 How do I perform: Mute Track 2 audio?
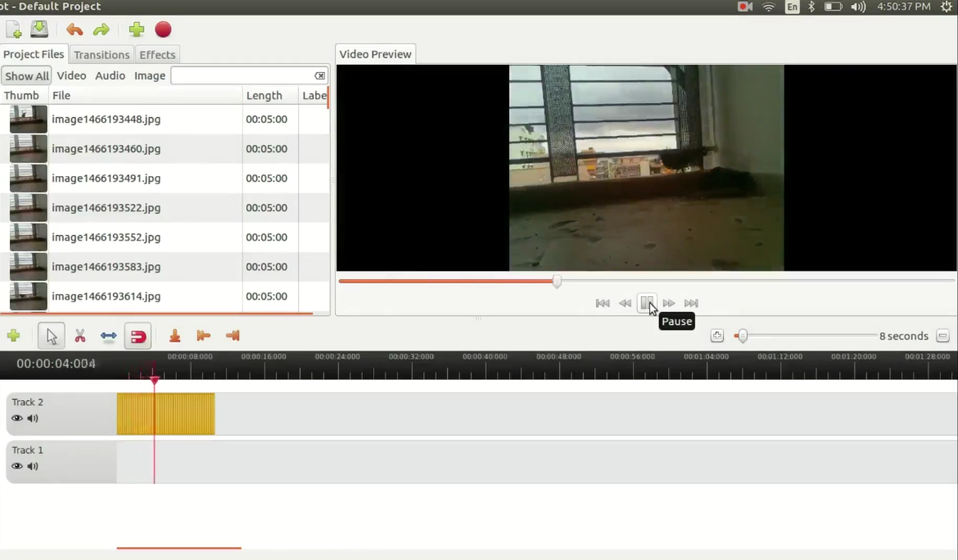33,418
